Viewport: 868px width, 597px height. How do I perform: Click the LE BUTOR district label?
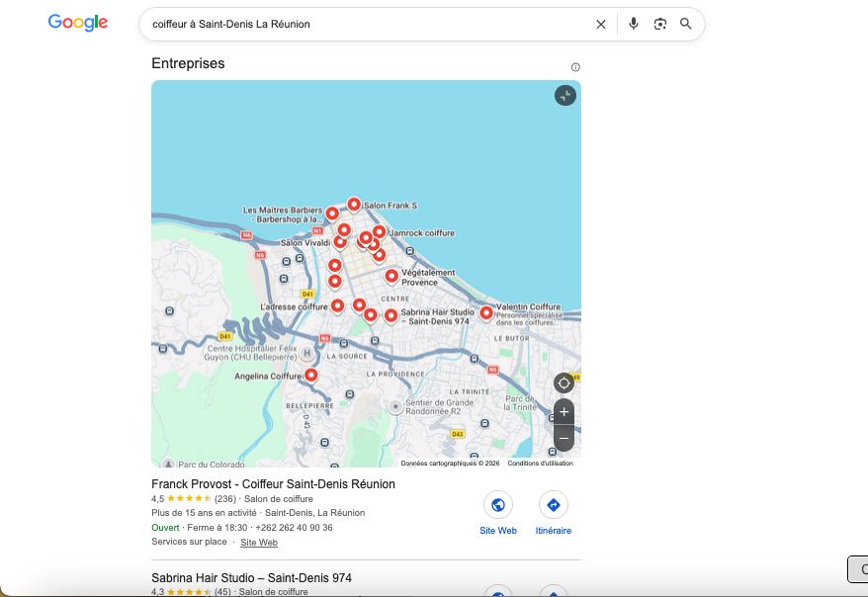(511, 338)
